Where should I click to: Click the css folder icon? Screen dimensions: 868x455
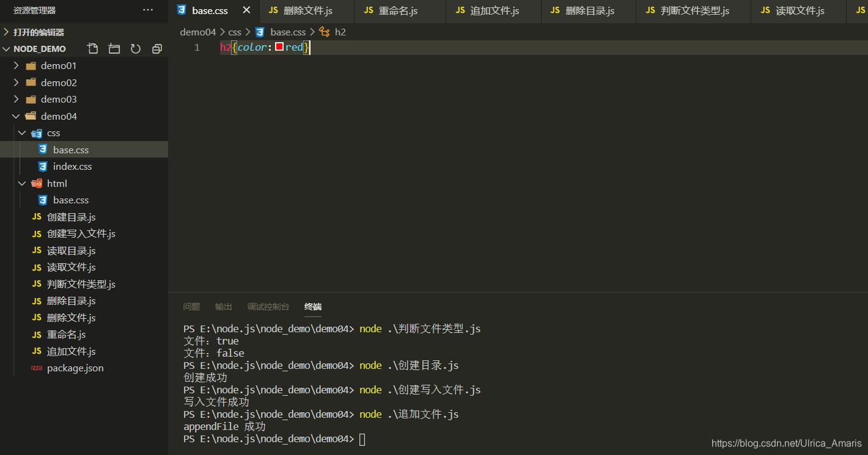tap(37, 133)
